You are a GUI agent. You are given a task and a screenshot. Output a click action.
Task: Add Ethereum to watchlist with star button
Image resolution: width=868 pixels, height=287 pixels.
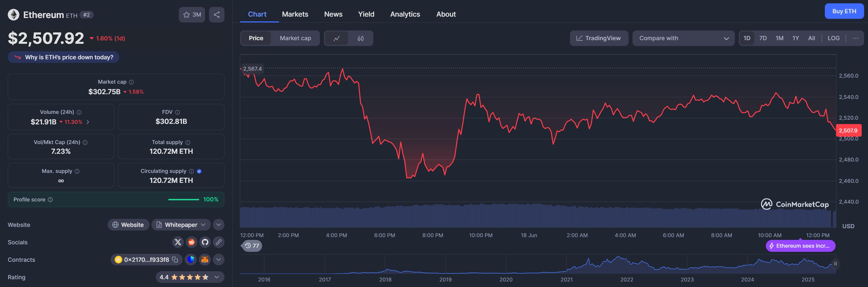point(192,14)
